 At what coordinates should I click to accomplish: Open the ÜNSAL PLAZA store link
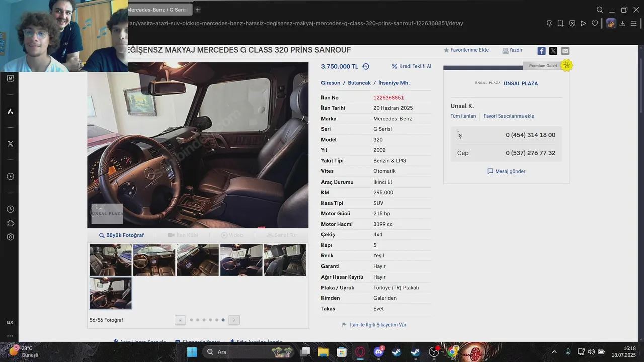coord(521,83)
